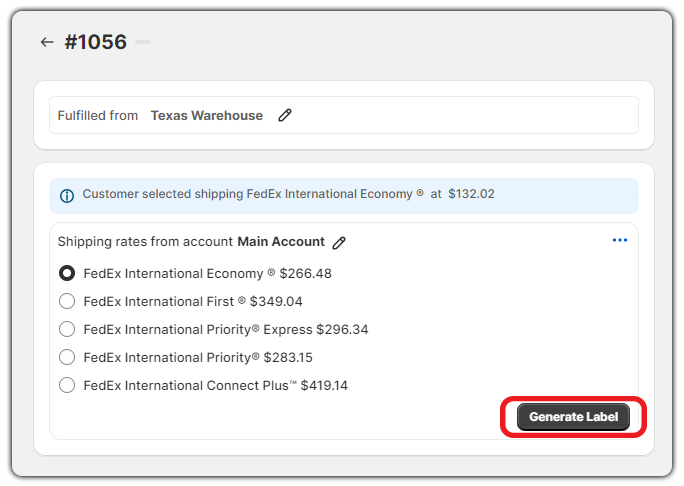Choose FedEx International Priority $283.15 rate
Screen dimensions: 684x486
(x=67, y=357)
